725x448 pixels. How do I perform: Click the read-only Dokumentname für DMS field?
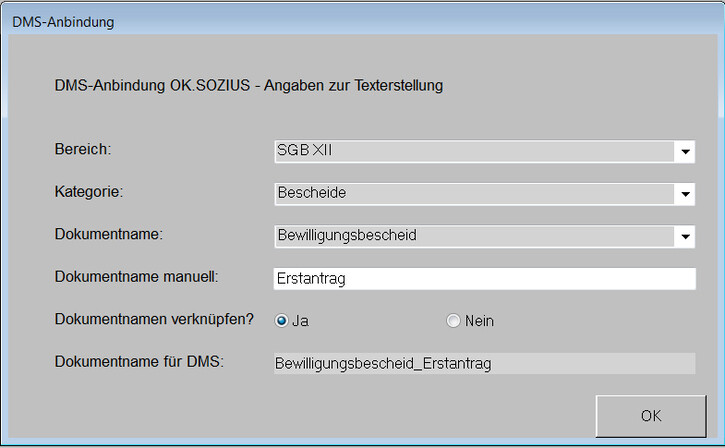click(484, 363)
